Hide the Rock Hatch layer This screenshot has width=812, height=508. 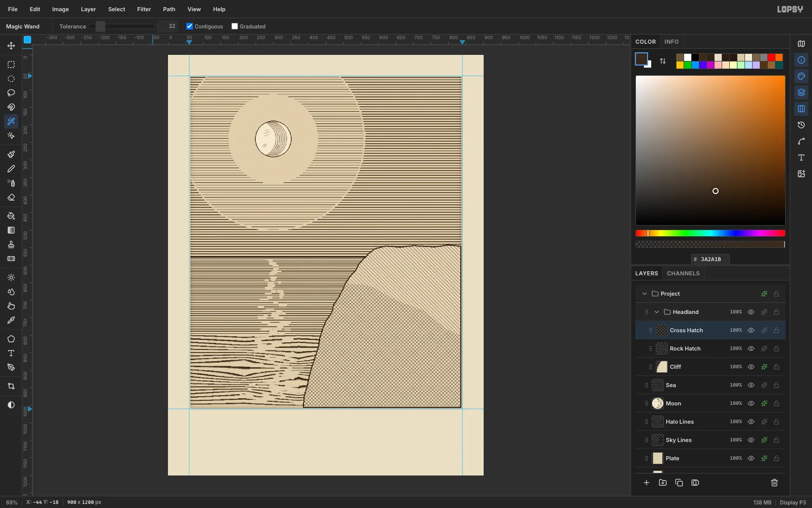[x=751, y=348]
